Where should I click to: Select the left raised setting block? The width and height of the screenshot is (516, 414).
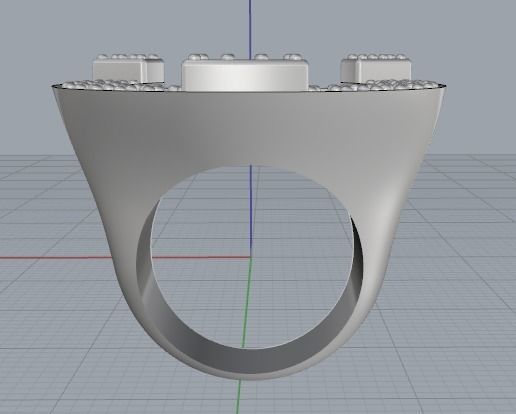pos(128,70)
